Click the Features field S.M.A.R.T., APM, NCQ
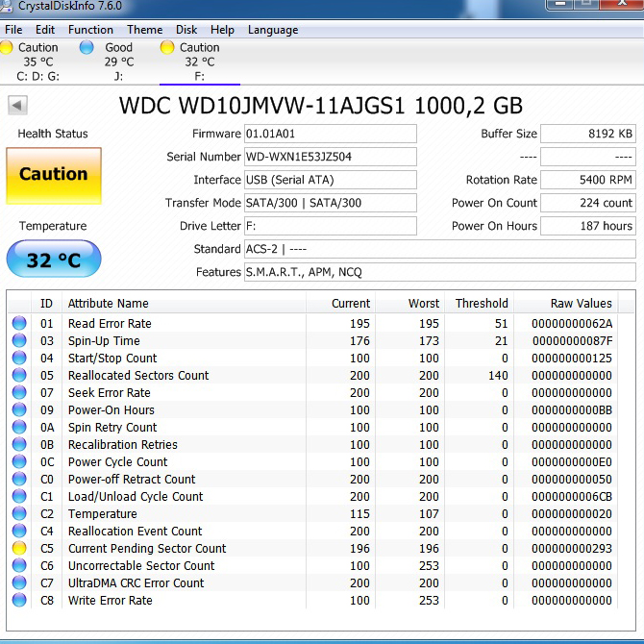Screen dimensions: 644x644 tap(440, 272)
